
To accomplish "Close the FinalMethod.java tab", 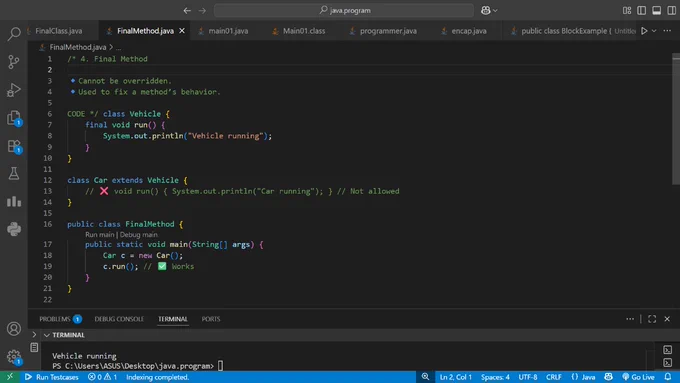I will click(182, 31).
